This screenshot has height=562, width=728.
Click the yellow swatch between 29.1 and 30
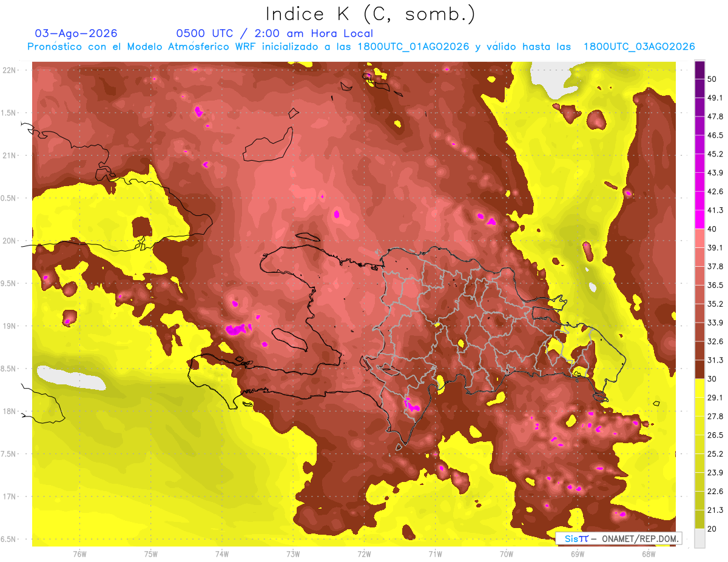coord(699,388)
